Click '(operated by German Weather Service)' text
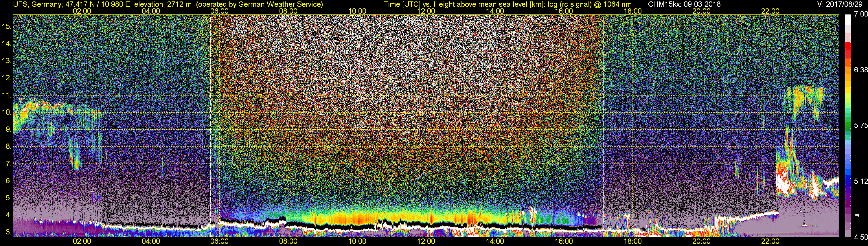This screenshot has height=246, width=868. coord(260,4)
